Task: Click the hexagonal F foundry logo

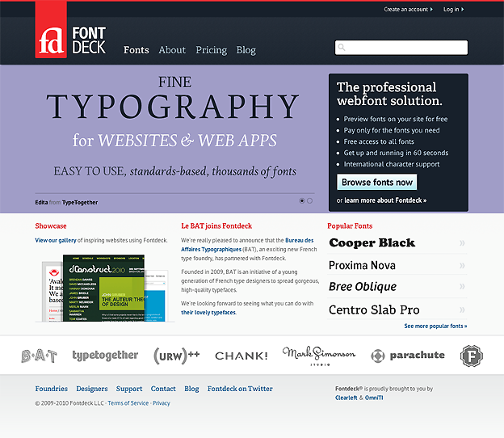Action: point(471,356)
